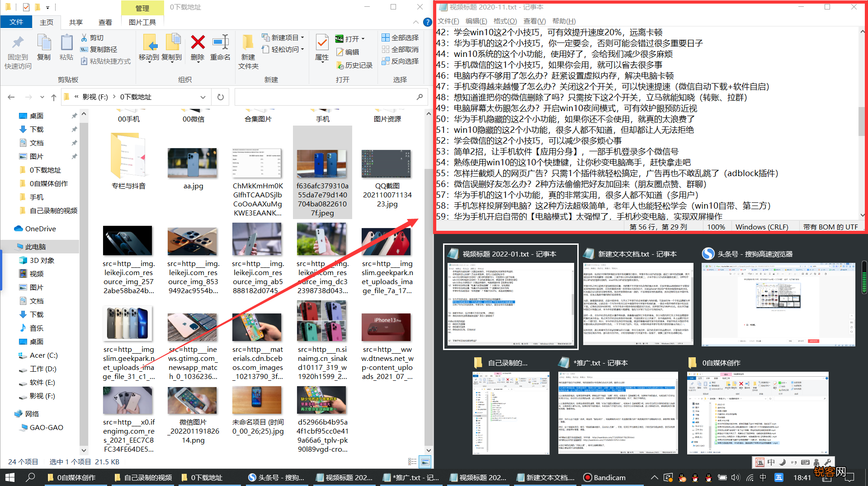
Task: Create a folder with the 新建文件夹 icon
Action: pyautogui.click(x=248, y=50)
